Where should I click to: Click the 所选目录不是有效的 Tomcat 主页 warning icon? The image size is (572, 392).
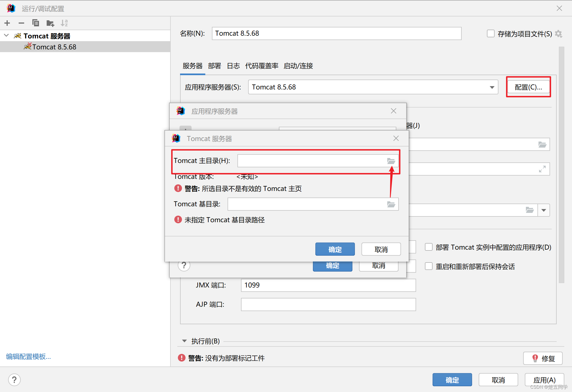[178, 188]
